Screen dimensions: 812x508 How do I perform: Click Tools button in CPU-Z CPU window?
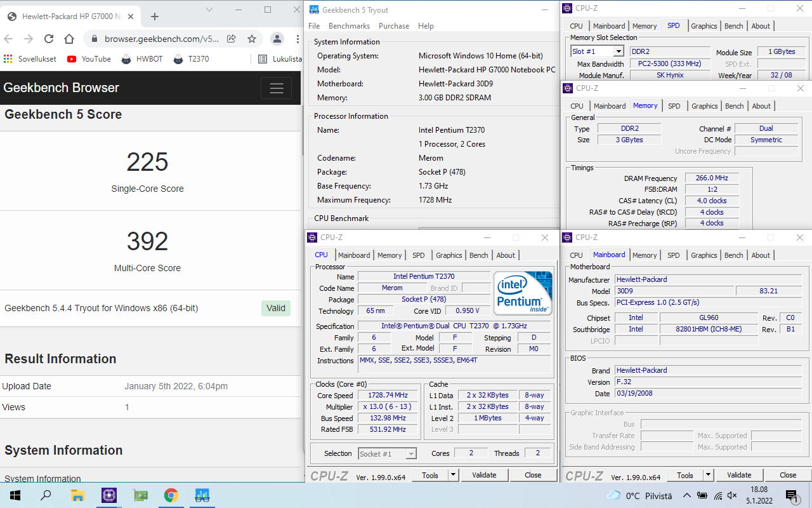(430, 475)
